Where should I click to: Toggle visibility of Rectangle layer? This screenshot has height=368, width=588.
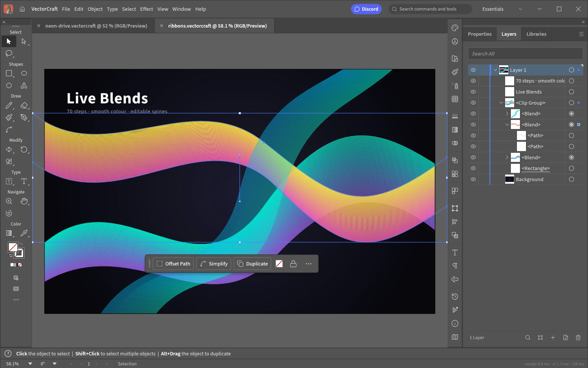[x=473, y=168]
